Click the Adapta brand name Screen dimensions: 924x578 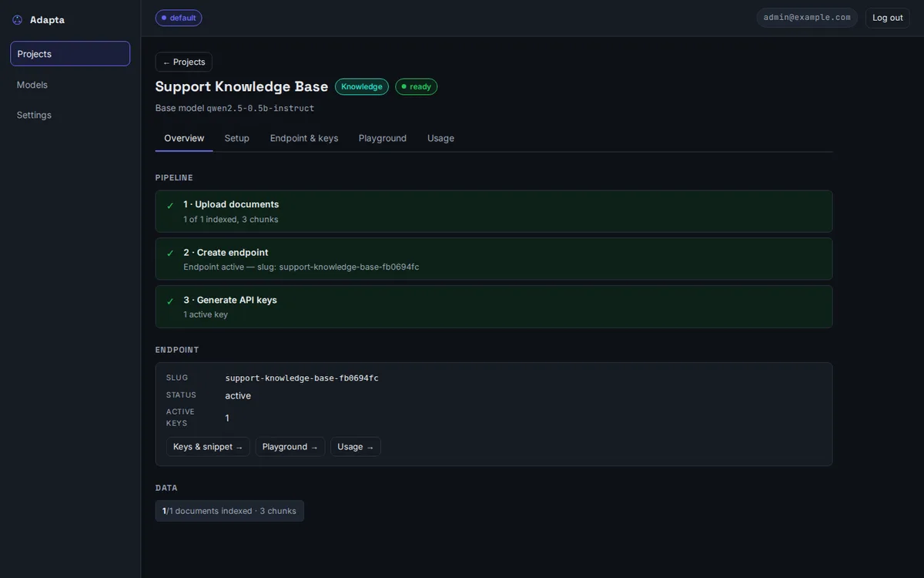pos(47,20)
